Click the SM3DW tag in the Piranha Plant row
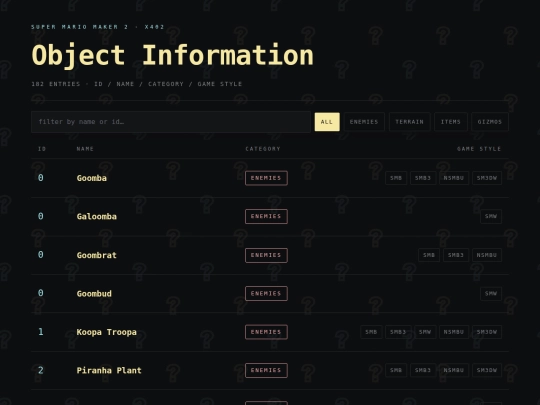 487,371
